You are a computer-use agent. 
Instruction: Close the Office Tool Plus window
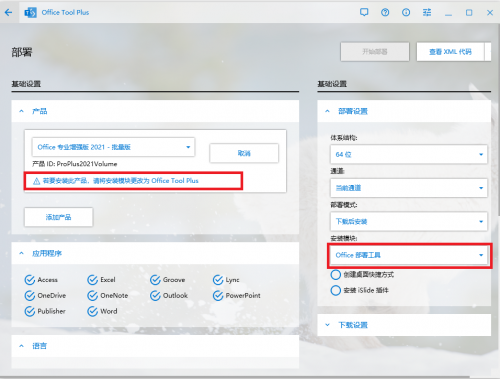click(x=490, y=13)
